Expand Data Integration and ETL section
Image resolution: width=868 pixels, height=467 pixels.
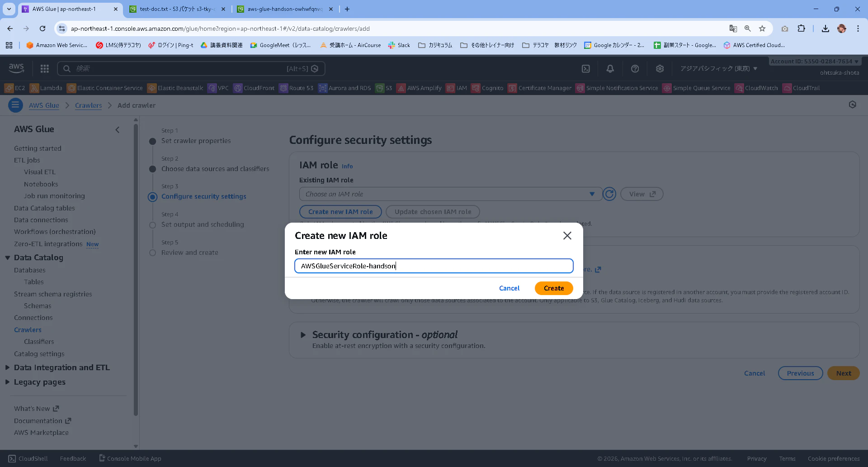click(x=7, y=367)
